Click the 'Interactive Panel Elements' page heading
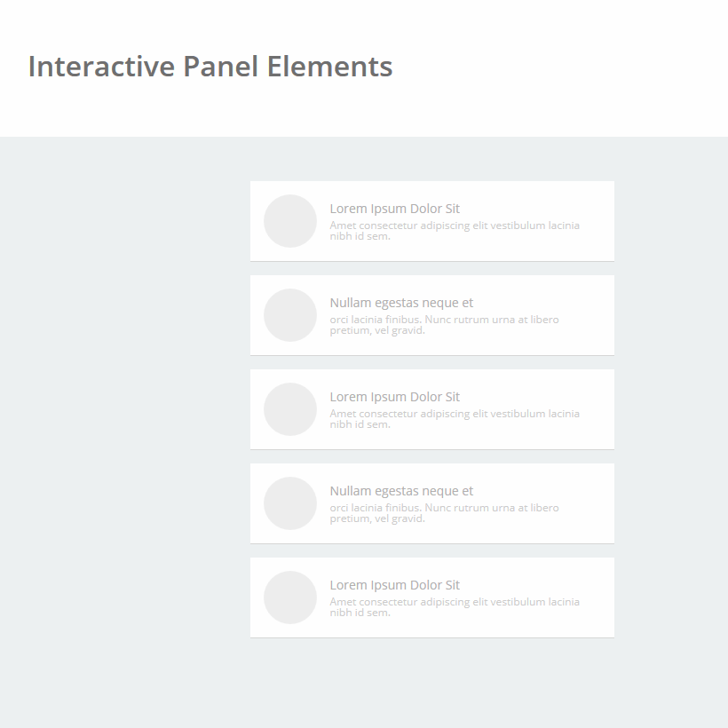 click(x=210, y=67)
